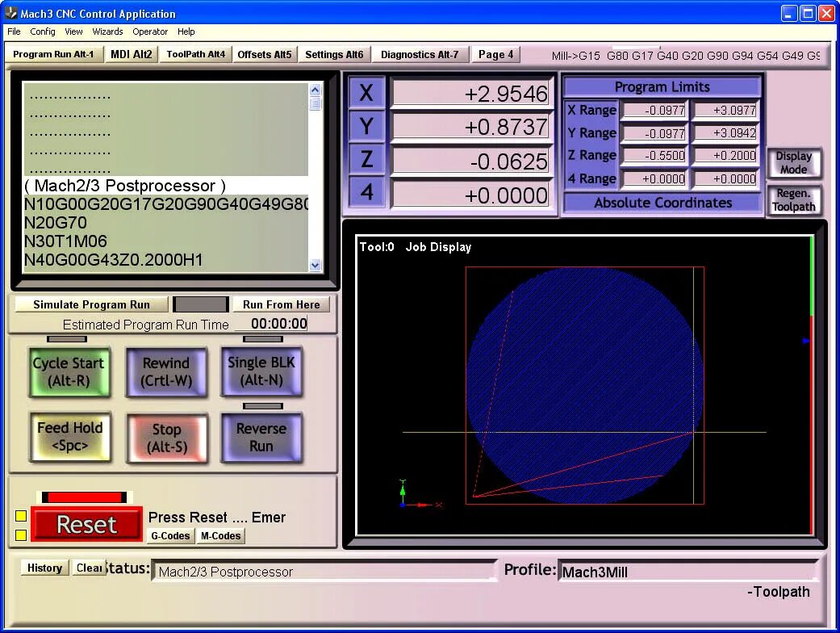Switch to Settings Alt6 tab
The image size is (840, 633).
click(x=334, y=54)
